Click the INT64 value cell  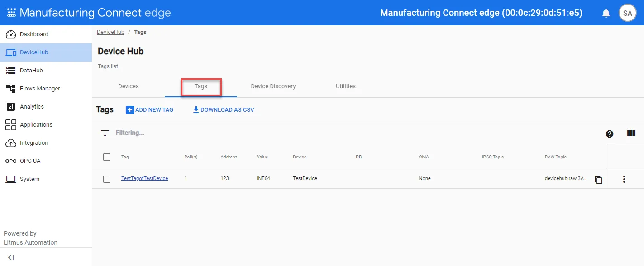coord(263,179)
